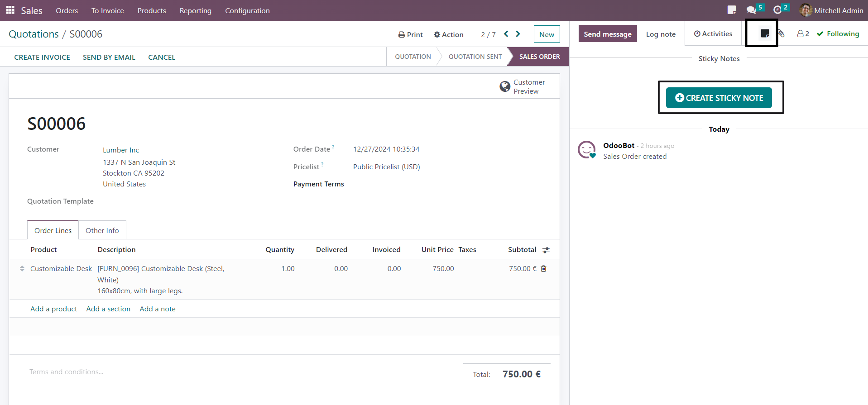Select the QUOTATION status stage
The width and height of the screenshot is (868, 405).
(x=413, y=57)
